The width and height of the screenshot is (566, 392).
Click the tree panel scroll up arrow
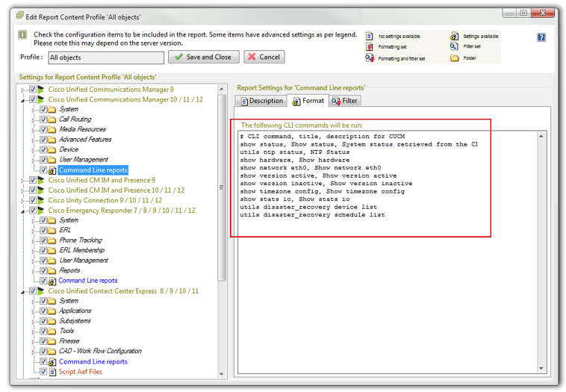coord(222,89)
